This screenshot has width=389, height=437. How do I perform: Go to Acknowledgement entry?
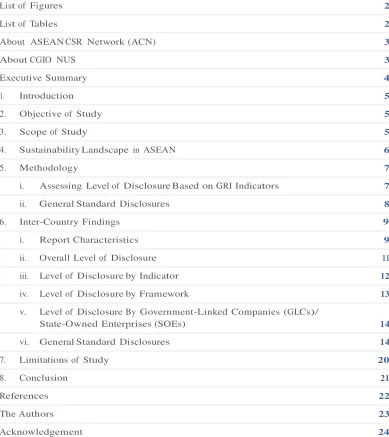click(41, 432)
